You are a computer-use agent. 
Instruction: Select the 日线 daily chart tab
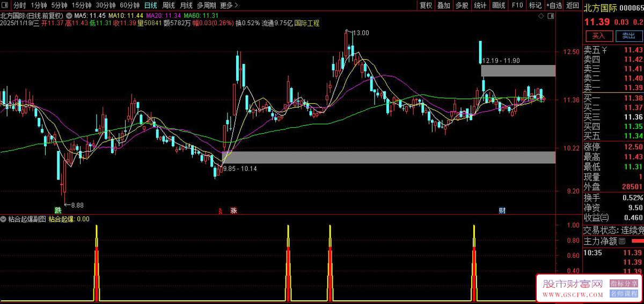tap(151, 5)
